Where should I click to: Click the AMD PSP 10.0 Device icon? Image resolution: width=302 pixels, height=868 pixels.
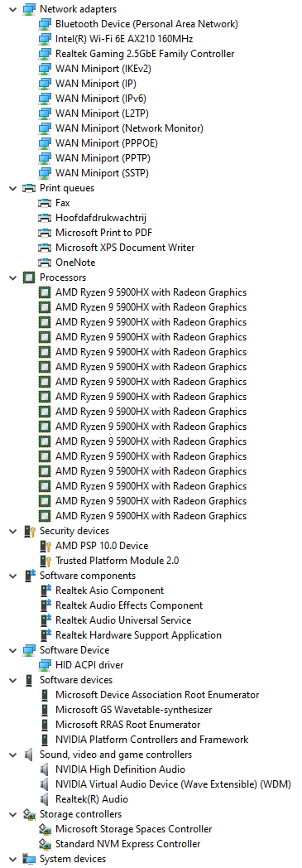[45, 546]
